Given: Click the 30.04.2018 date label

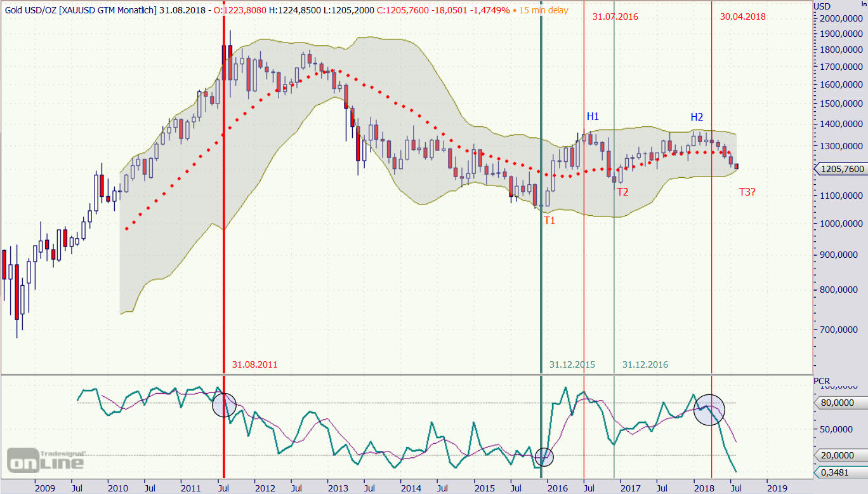Looking at the screenshot, I should (742, 17).
